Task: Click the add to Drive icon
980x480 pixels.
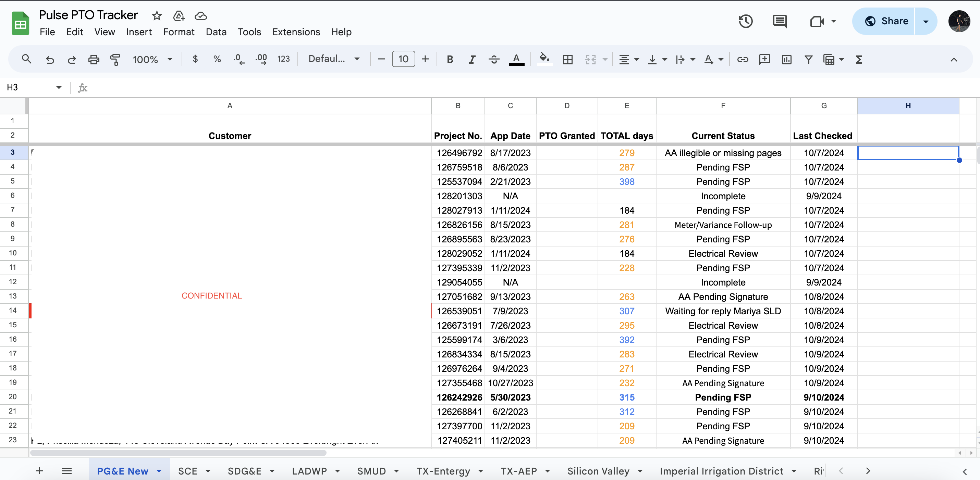Action: click(179, 16)
